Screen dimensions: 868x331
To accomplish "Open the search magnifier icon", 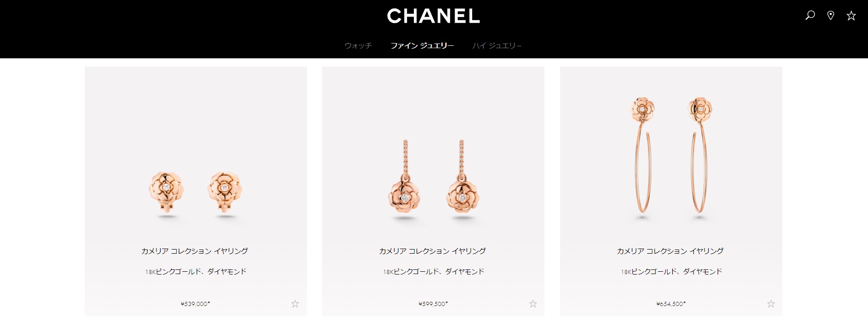I will pyautogui.click(x=810, y=15).
